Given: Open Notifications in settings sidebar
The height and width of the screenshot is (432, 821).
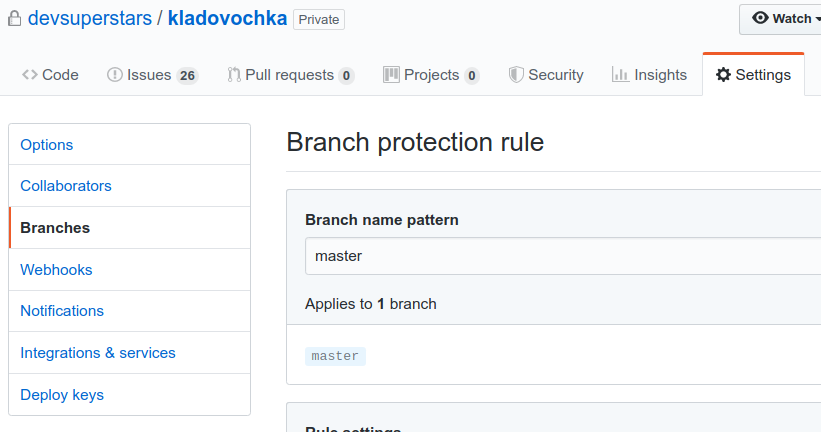Looking at the screenshot, I should [129, 311].
